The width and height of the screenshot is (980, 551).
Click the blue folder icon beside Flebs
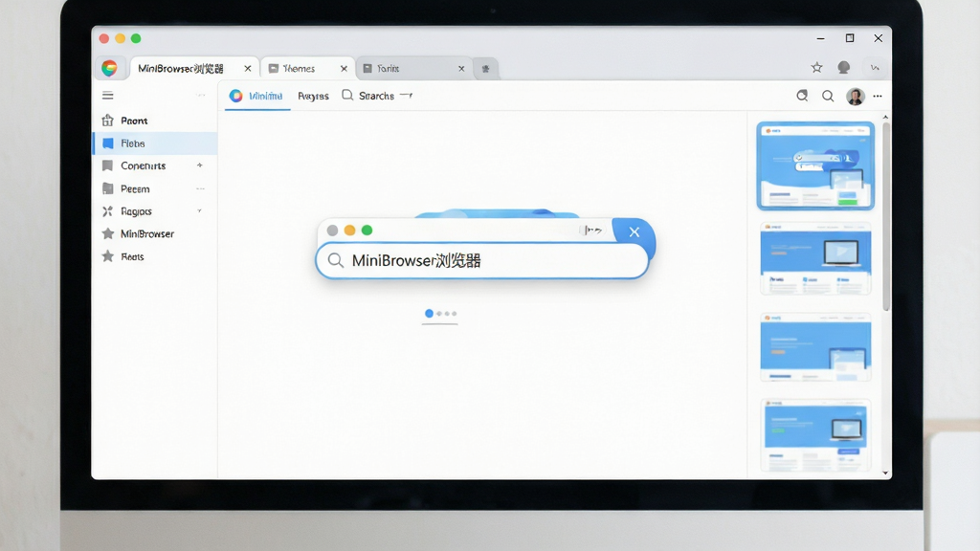click(107, 143)
